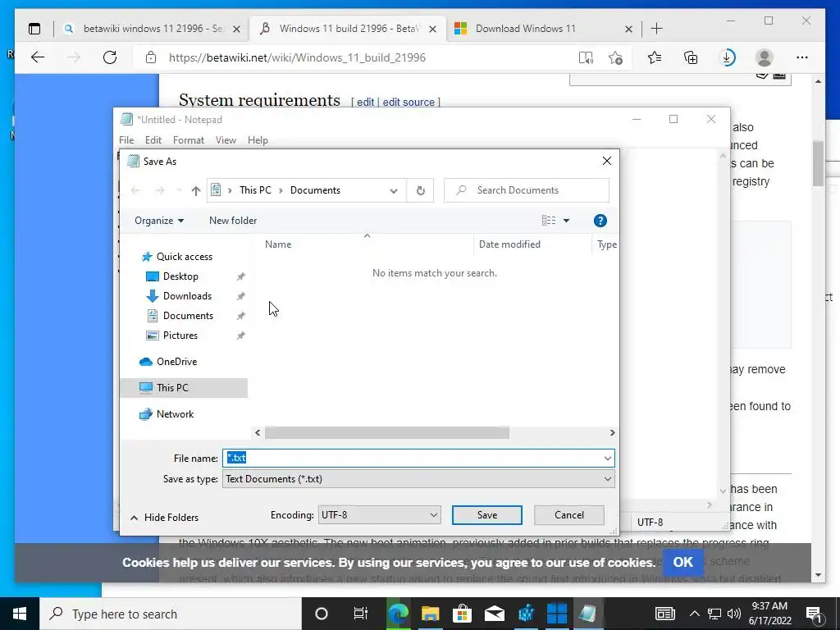840x630 pixels.
Task: Open Downloads icon in Edge toolbar
Action: coord(728,57)
